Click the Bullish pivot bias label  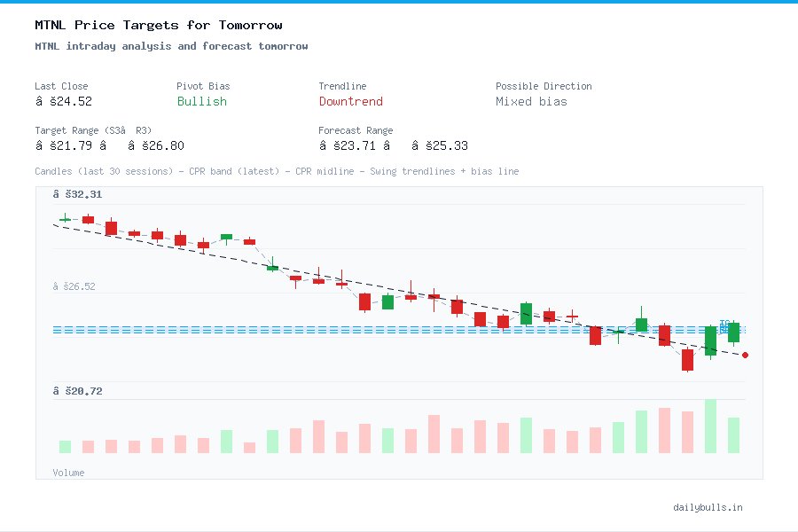coord(201,102)
